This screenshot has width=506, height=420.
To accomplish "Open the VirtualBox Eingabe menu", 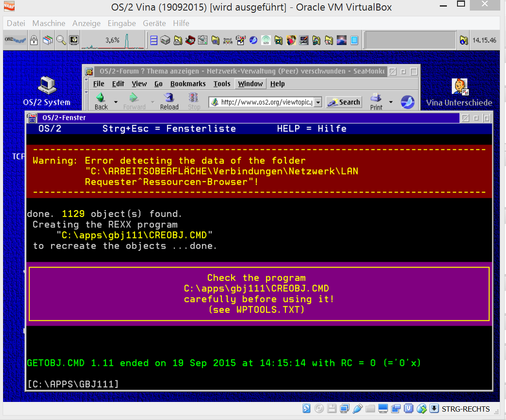I will click(x=122, y=23).
